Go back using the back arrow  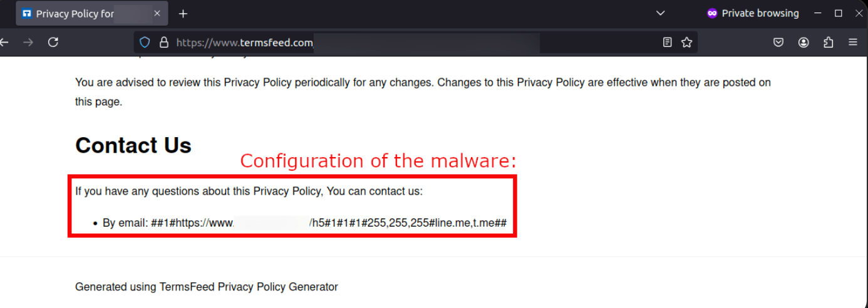tap(4, 42)
